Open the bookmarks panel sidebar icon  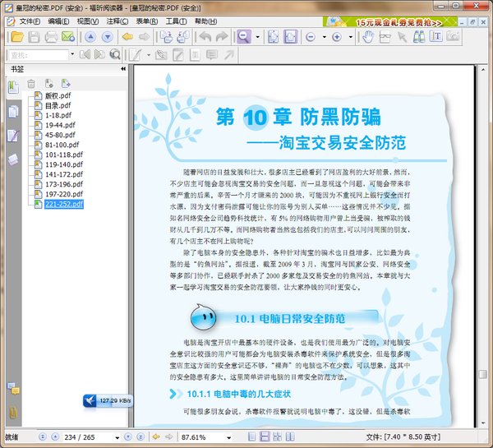pos(13,87)
